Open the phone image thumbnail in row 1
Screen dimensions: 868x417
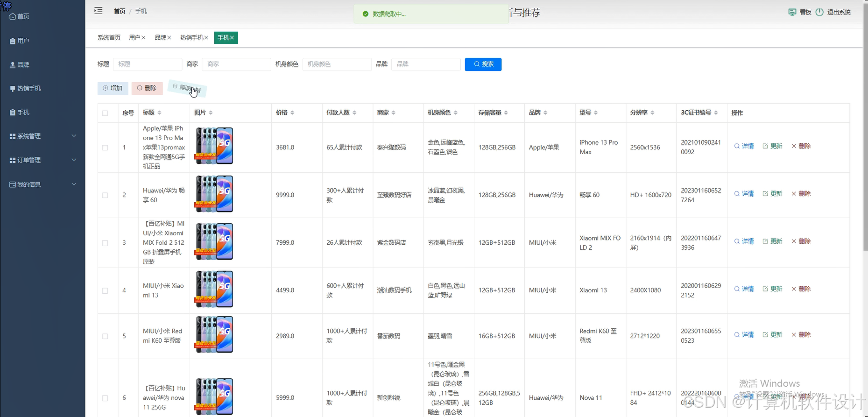(x=214, y=146)
